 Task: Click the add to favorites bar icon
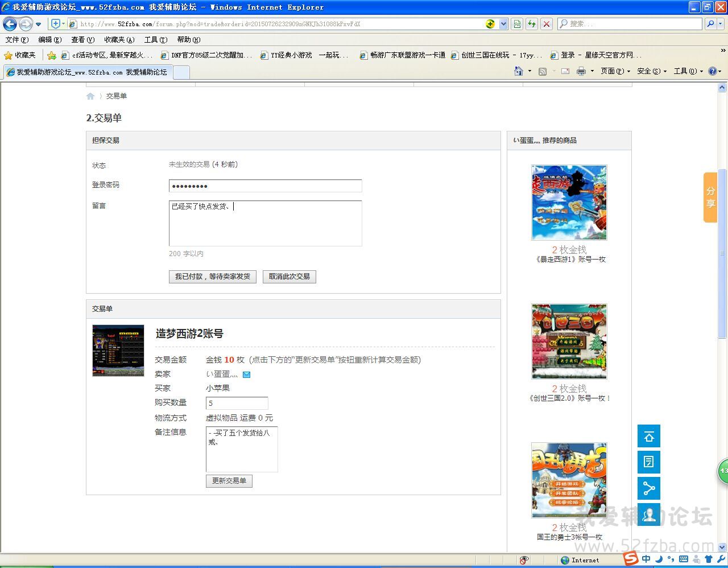tap(52, 55)
